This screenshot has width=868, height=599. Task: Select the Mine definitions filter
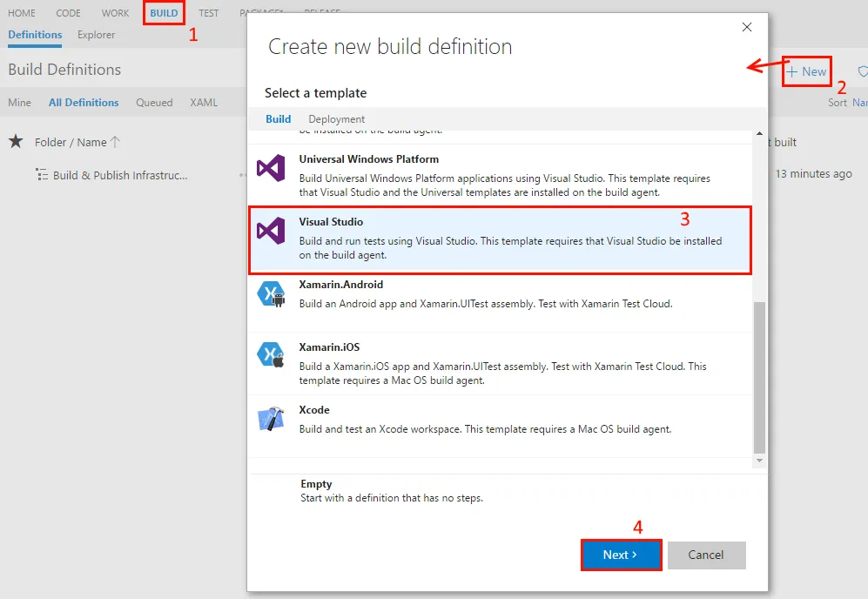[x=19, y=102]
